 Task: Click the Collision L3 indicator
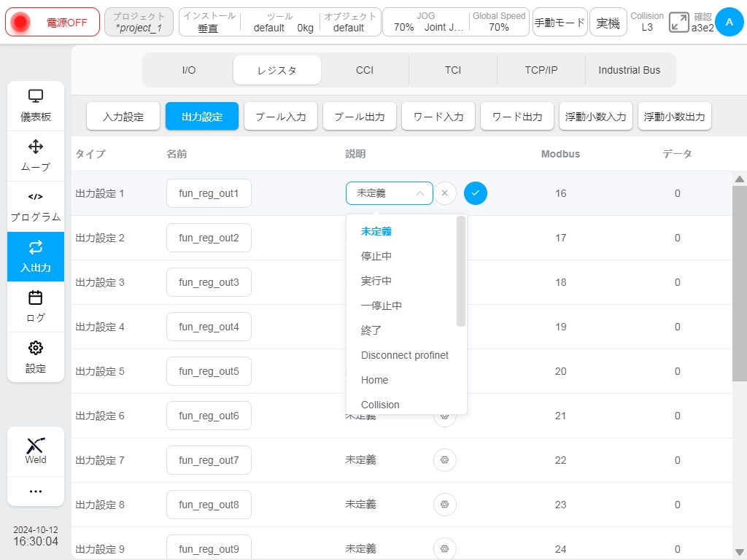tap(646, 22)
